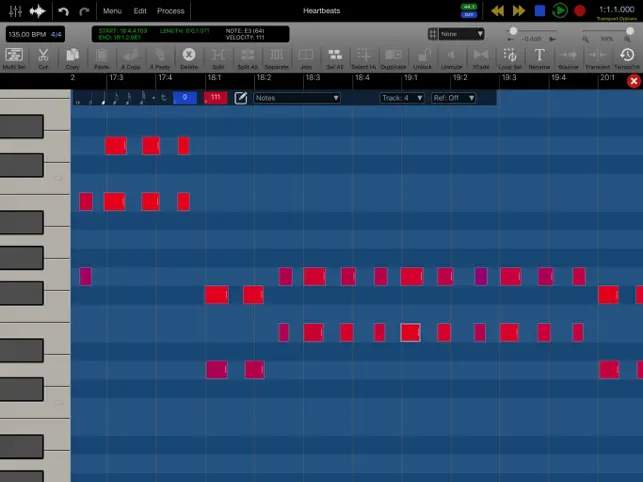Select the eighth note length

[116, 98]
